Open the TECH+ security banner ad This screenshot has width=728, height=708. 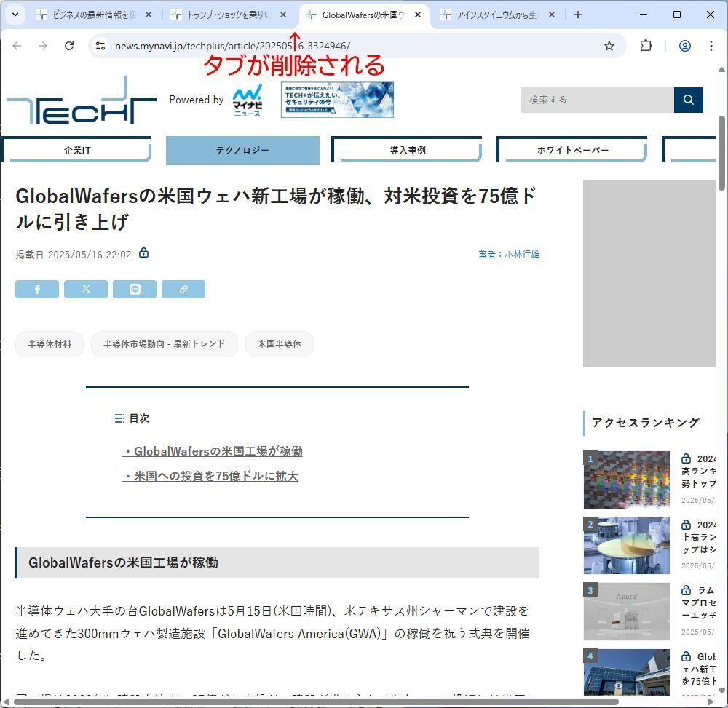pos(337,100)
